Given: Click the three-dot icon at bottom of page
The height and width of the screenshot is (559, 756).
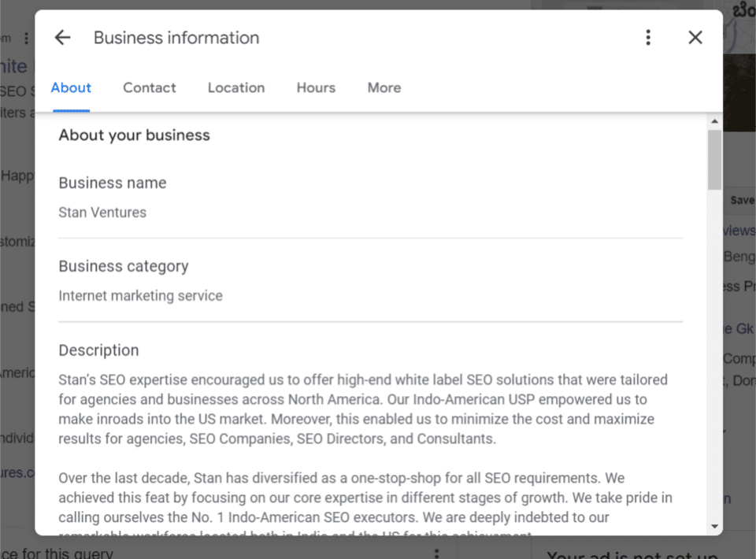Looking at the screenshot, I should (435, 553).
